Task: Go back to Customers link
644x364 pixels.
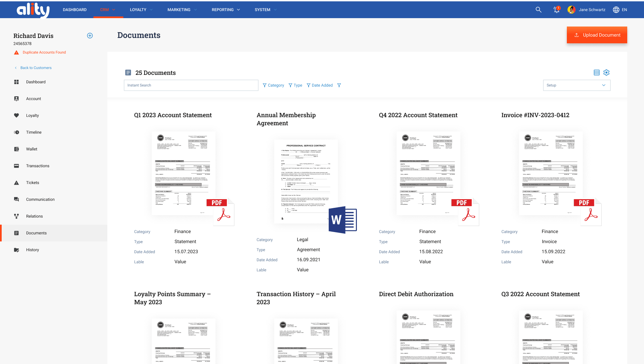Action: click(x=33, y=68)
